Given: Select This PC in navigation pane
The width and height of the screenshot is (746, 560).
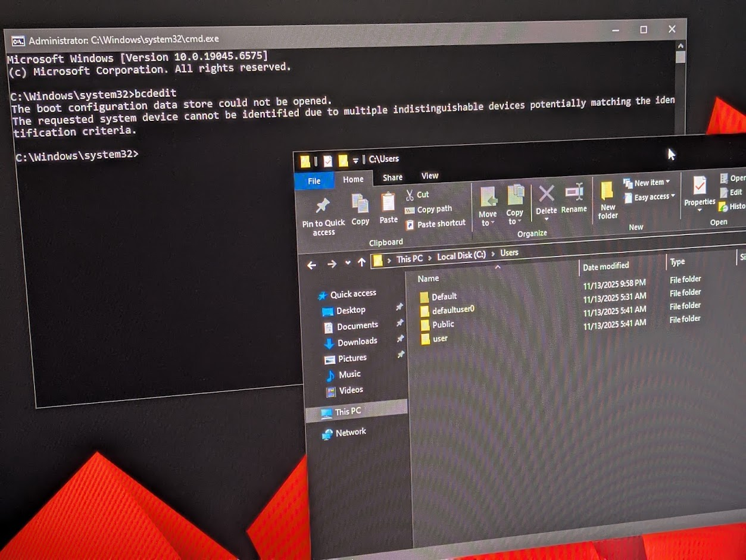Looking at the screenshot, I should pos(357,412).
